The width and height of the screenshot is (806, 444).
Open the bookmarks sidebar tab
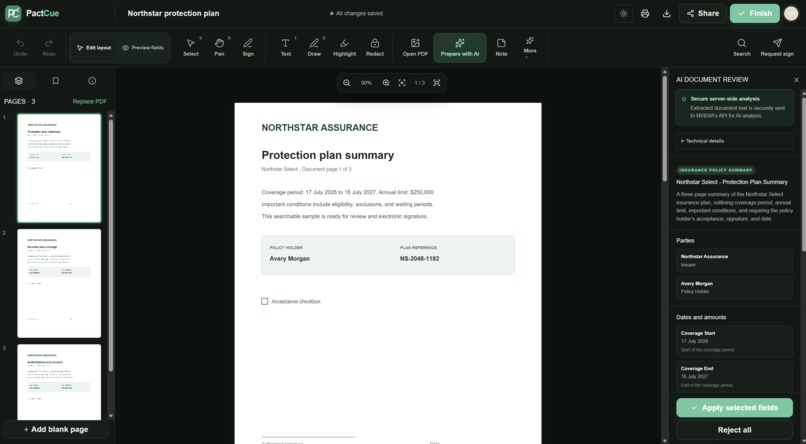pyautogui.click(x=56, y=81)
